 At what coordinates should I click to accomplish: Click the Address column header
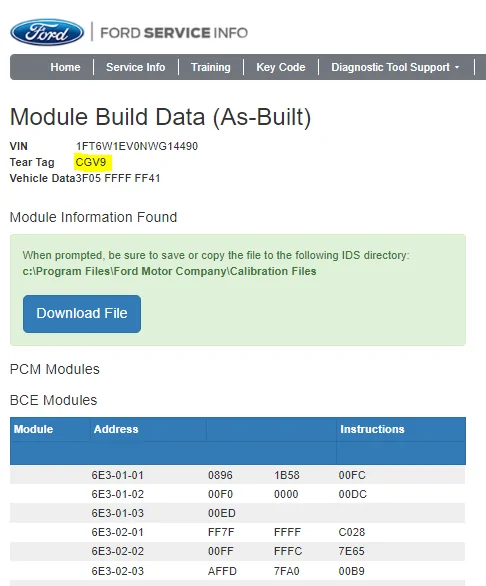(116, 429)
